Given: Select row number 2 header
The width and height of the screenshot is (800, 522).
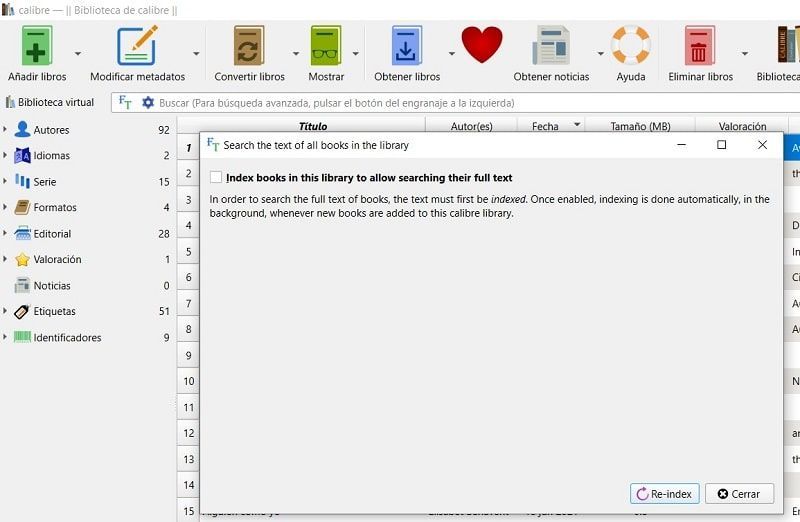Looking at the screenshot, I should pos(188,173).
